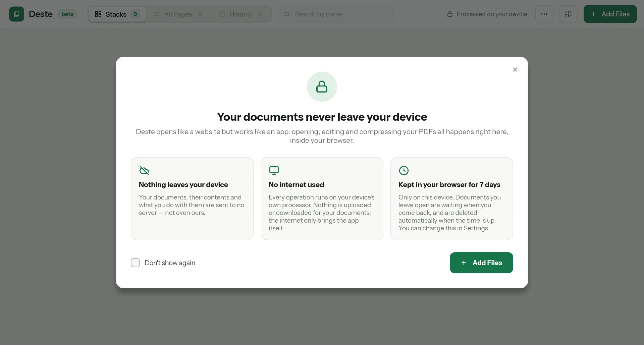Click Add Files button in the dialog
The image size is (644, 345).
tap(481, 263)
